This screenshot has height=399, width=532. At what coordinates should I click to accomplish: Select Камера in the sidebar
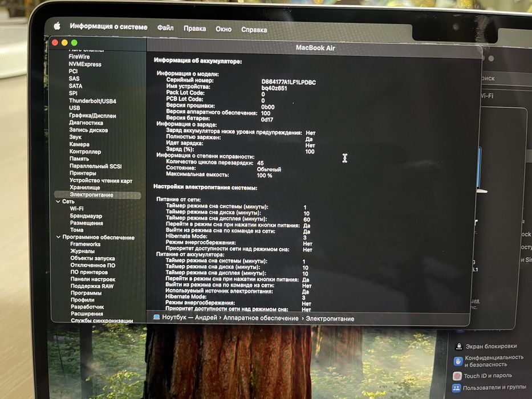pos(79,144)
